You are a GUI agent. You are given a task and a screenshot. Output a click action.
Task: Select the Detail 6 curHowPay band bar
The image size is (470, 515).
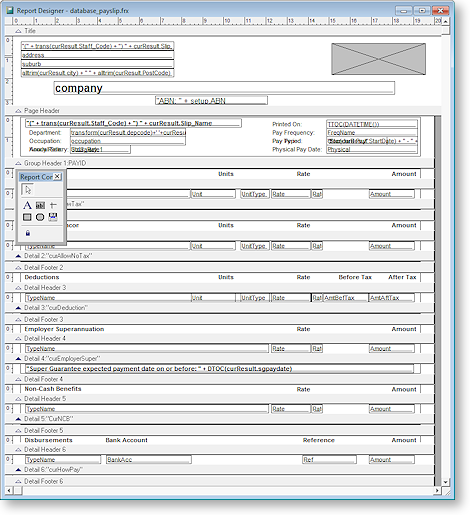(x=219, y=470)
